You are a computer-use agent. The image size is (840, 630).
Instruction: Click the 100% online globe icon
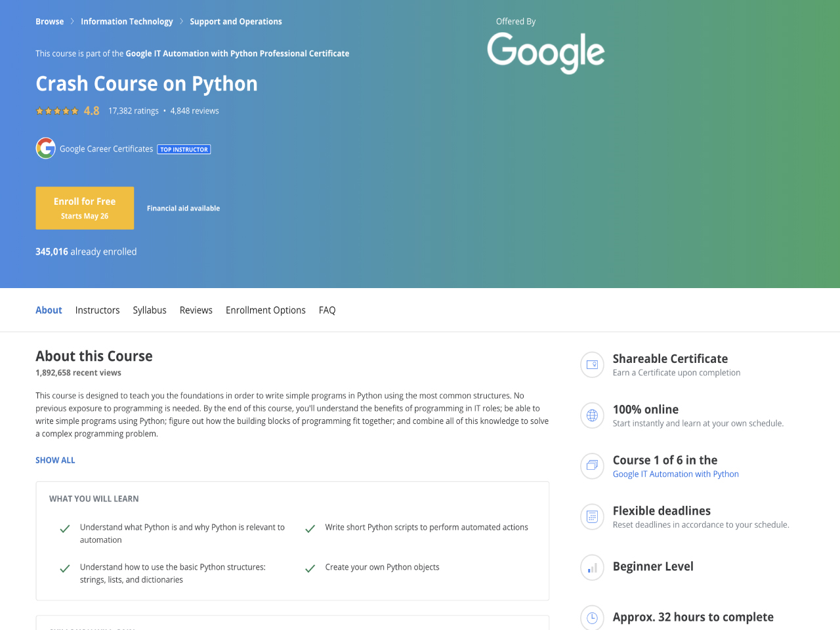click(x=592, y=415)
